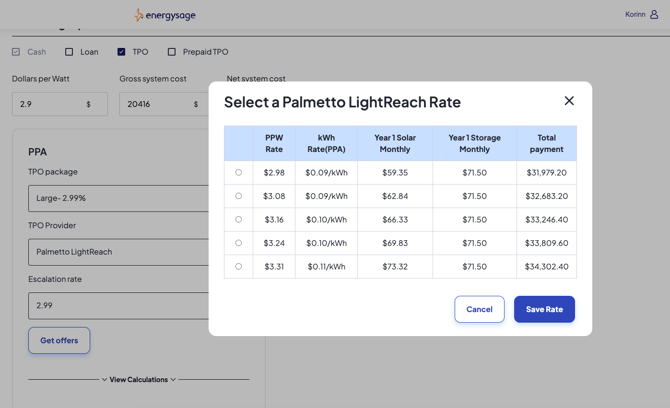Click the Save Rate button
The height and width of the screenshot is (408, 670).
click(544, 309)
